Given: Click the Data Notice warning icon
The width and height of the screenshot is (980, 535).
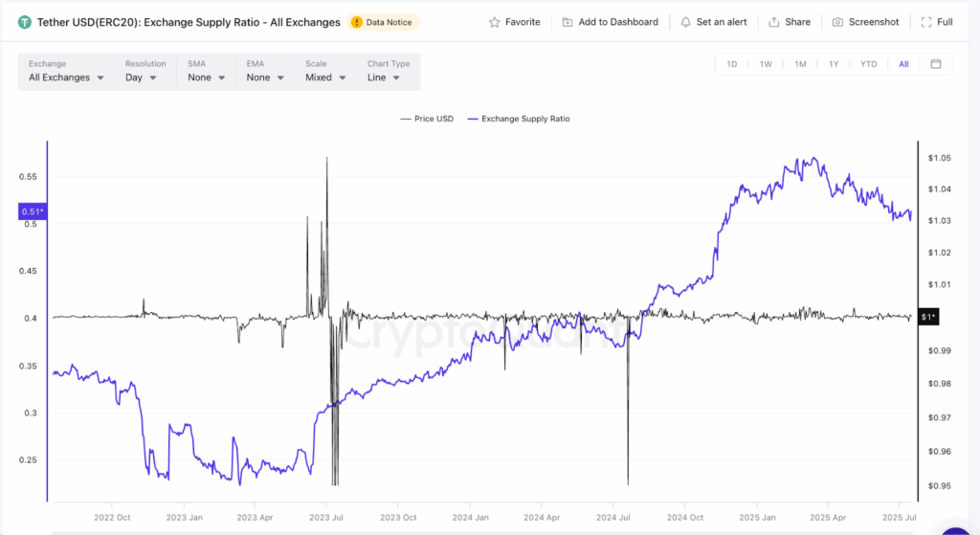Looking at the screenshot, I should click(x=356, y=23).
